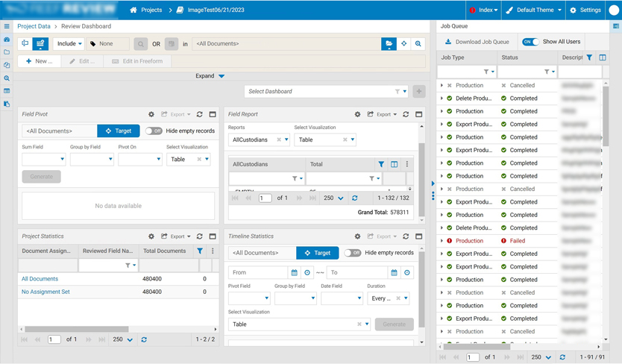Expand the failed Production job row
622x364 pixels.
tap(442, 241)
